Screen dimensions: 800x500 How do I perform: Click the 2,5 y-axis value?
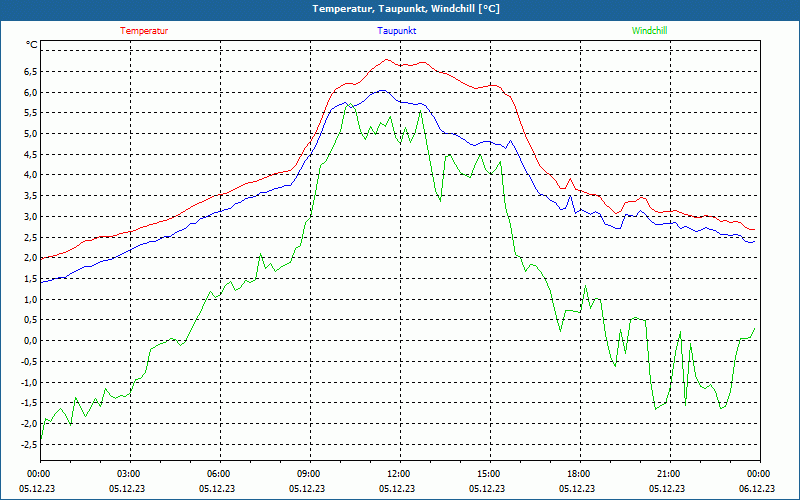click(31, 237)
